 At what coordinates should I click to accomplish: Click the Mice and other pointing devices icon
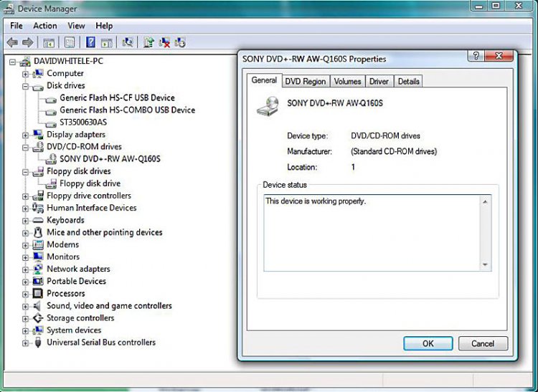38,232
